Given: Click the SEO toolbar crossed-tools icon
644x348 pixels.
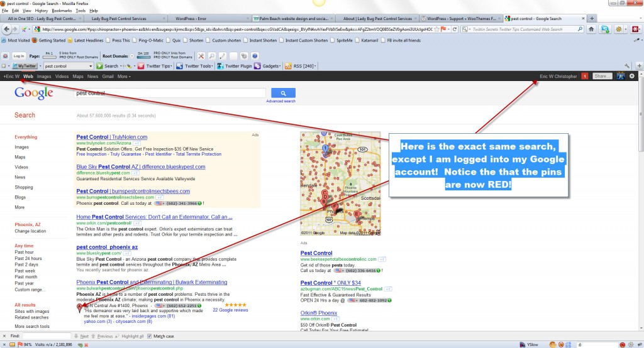Looking at the screenshot, I should (x=201, y=56).
